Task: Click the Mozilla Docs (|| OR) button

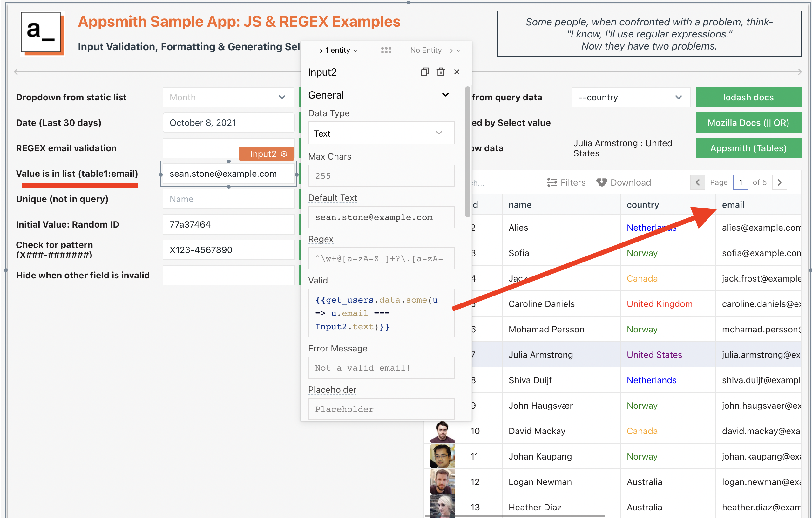Action: point(748,123)
